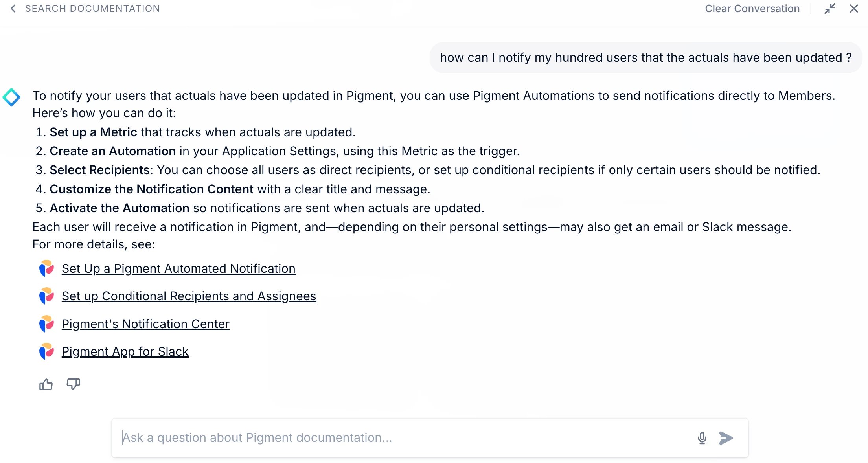
Task: Give the answer a thumbs up
Action: 46,384
